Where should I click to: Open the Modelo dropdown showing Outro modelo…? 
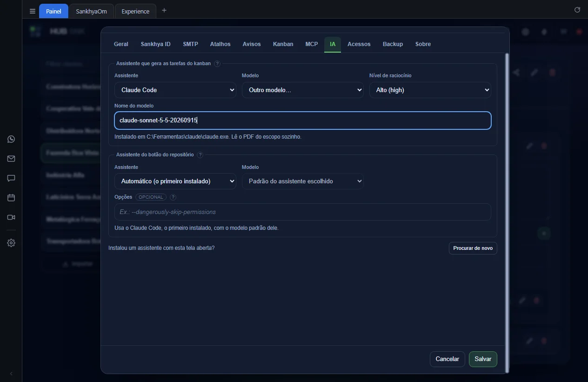[303, 90]
